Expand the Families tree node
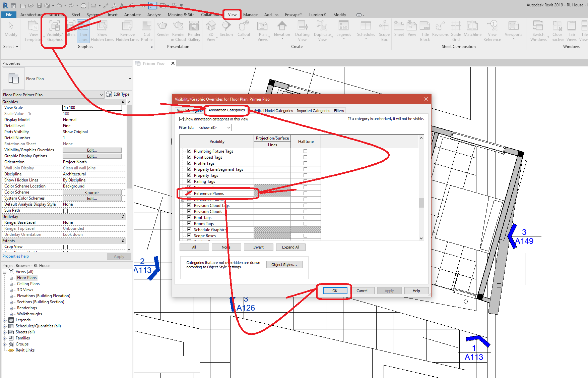The height and width of the screenshot is (378, 588). click(x=4, y=338)
